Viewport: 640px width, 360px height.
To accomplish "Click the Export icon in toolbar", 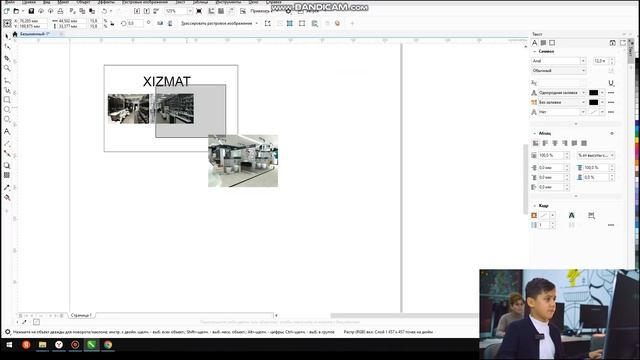I will coord(147,11).
